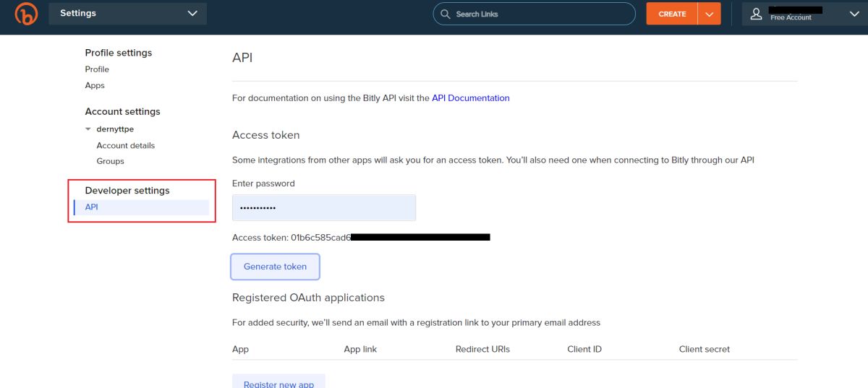The width and height of the screenshot is (868, 388).
Task: Click the App link column header
Action: pos(360,349)
